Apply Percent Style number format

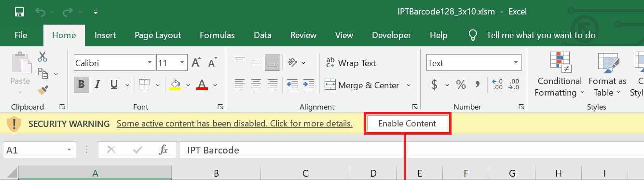461,85
